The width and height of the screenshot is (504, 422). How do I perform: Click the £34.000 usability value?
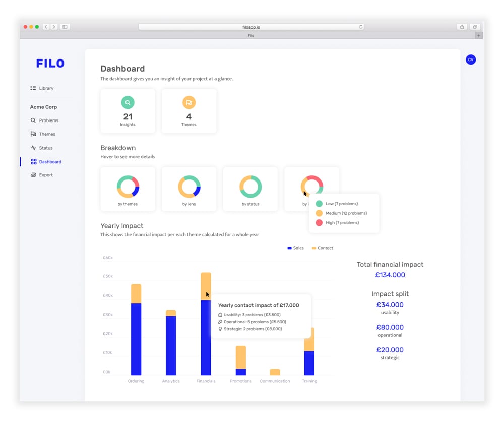tap(390, 305)
